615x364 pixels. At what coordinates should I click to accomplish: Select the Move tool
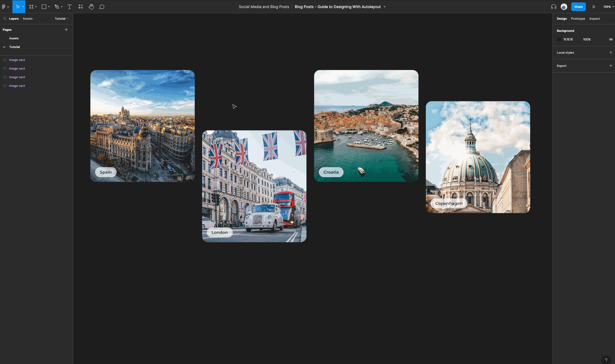18,7
